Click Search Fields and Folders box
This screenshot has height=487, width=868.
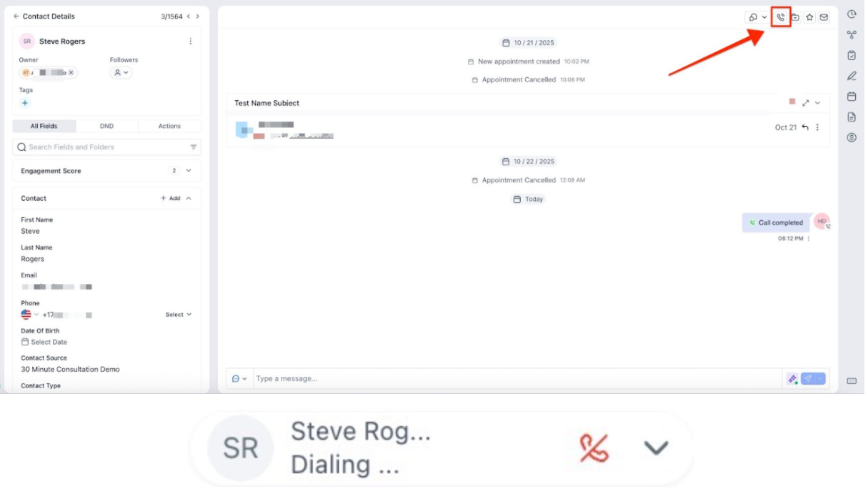pos(107,147)
